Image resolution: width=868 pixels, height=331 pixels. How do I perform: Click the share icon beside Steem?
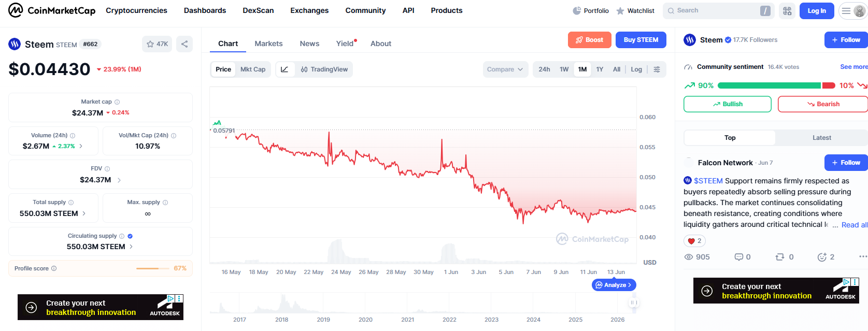184,44
